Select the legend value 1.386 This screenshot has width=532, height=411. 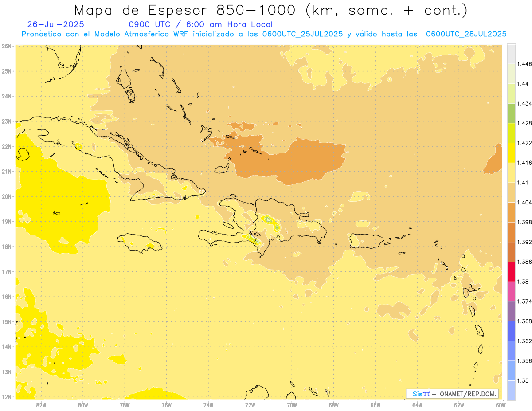(x=524, y=262)
